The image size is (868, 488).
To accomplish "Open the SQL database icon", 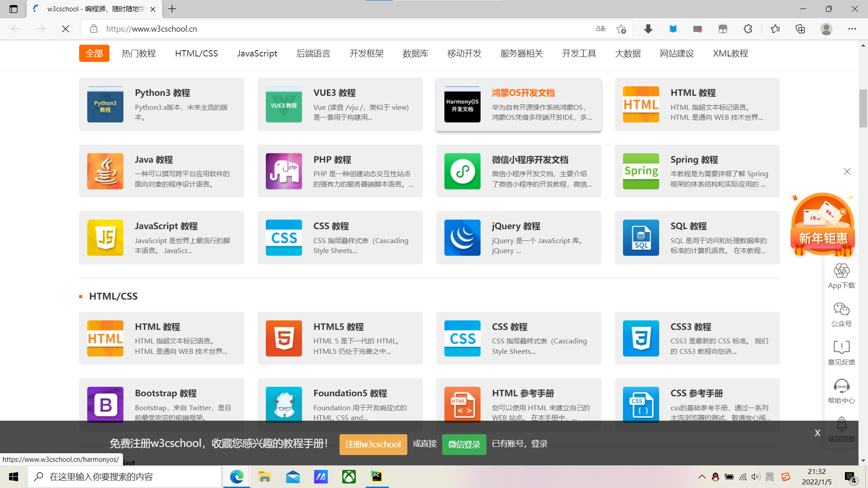I will pos(641,238).
